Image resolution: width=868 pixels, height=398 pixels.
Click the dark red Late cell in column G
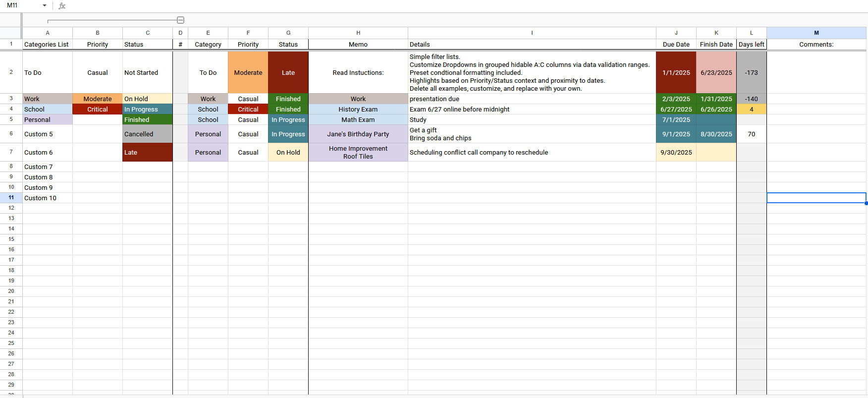click(x=288, y=72)
